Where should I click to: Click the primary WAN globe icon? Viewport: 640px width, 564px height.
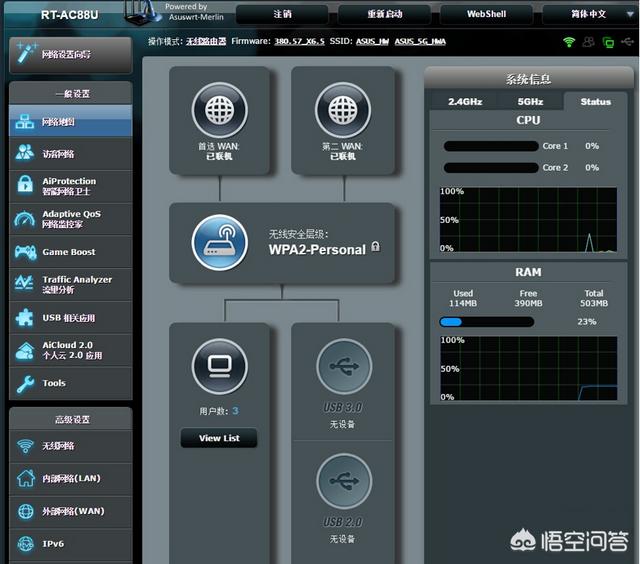tap(220, 110)
